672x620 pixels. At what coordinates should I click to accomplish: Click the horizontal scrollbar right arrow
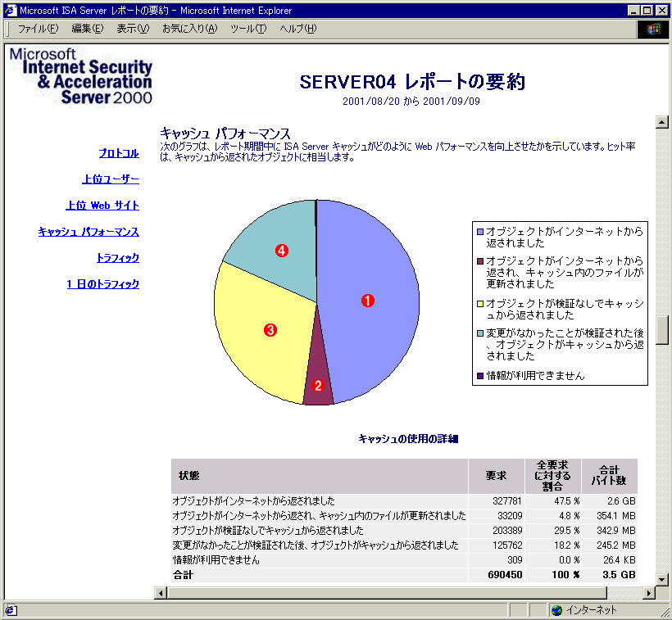649,593
